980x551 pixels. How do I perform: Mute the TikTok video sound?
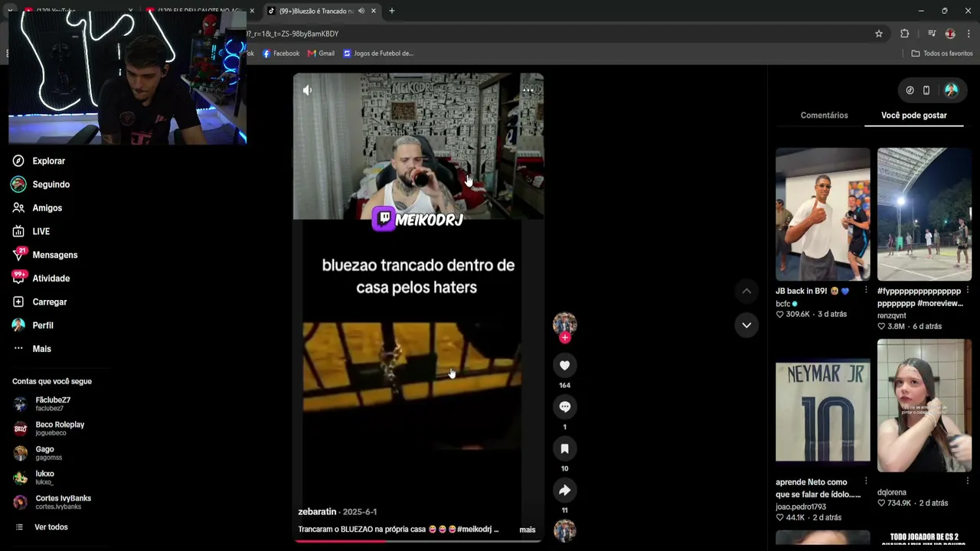(x=307, y=90)
